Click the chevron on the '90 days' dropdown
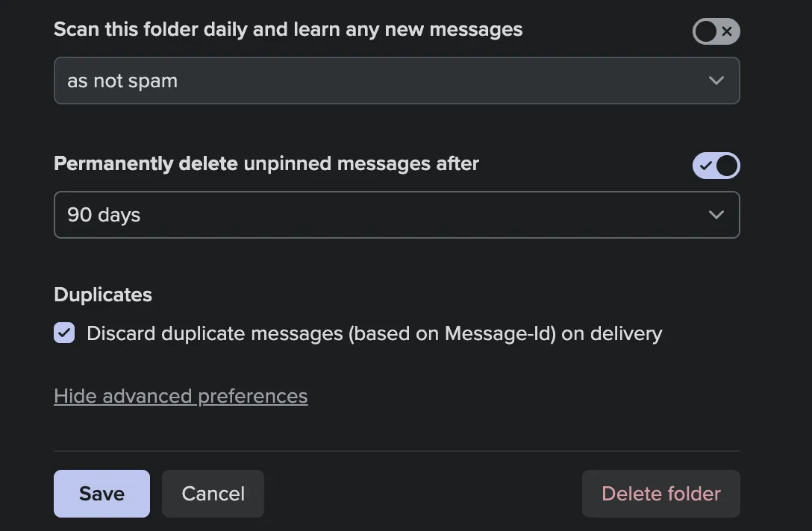The height and width of the screenshot is (531, 812). point(716,214)
